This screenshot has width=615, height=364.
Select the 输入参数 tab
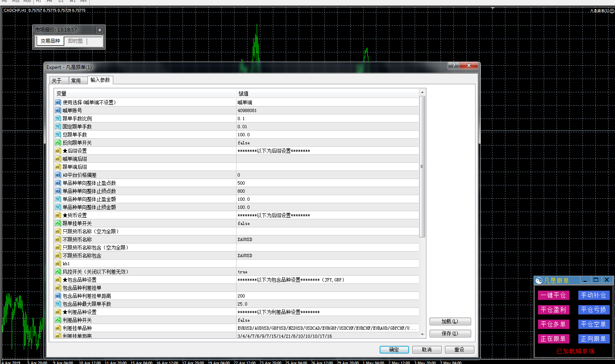(100, 80)
